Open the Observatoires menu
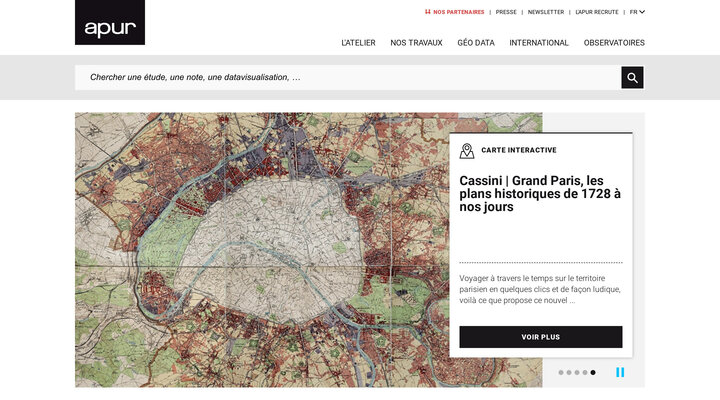The image size is (720, 400). (614, 43)
